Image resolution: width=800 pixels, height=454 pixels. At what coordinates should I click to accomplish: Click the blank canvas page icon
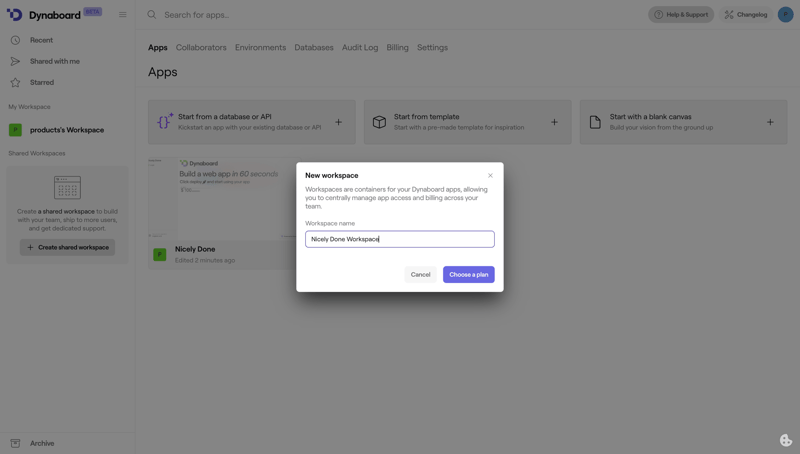[x=595, y=122]
